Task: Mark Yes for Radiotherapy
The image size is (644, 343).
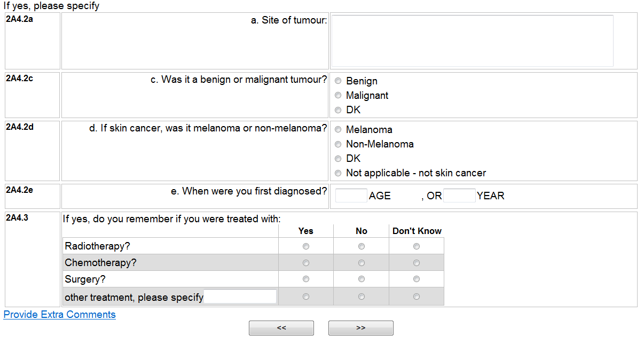Action: (x=306, y=246)
